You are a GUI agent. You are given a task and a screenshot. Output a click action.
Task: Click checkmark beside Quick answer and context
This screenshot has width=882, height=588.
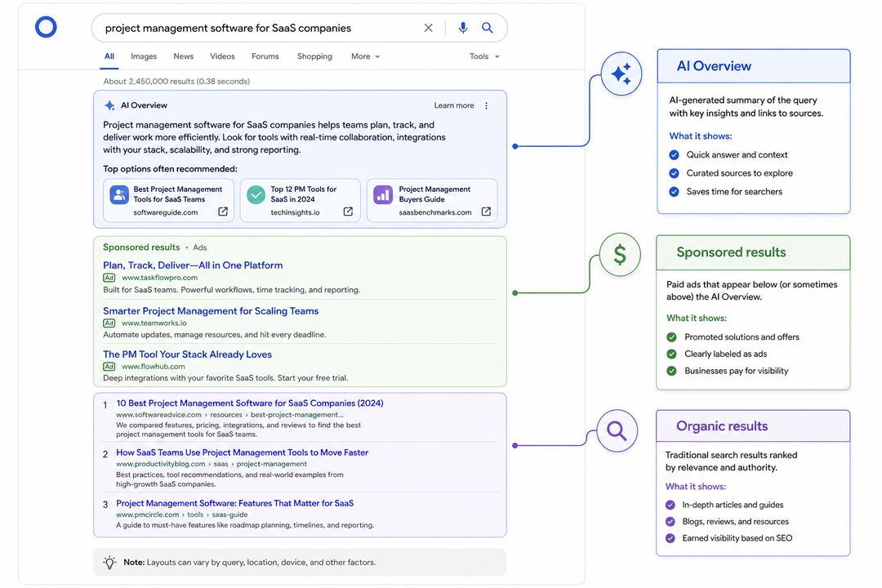tap(674, 154)
